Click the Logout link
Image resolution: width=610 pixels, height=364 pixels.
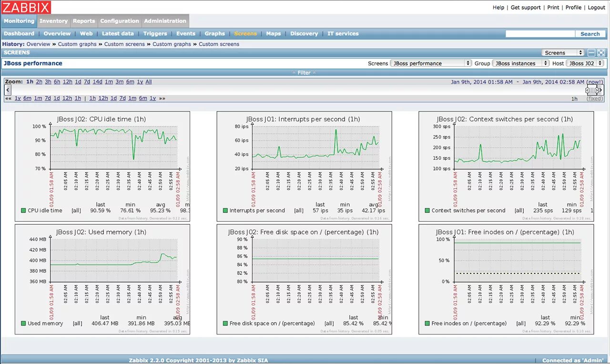(x=597, y=8)
